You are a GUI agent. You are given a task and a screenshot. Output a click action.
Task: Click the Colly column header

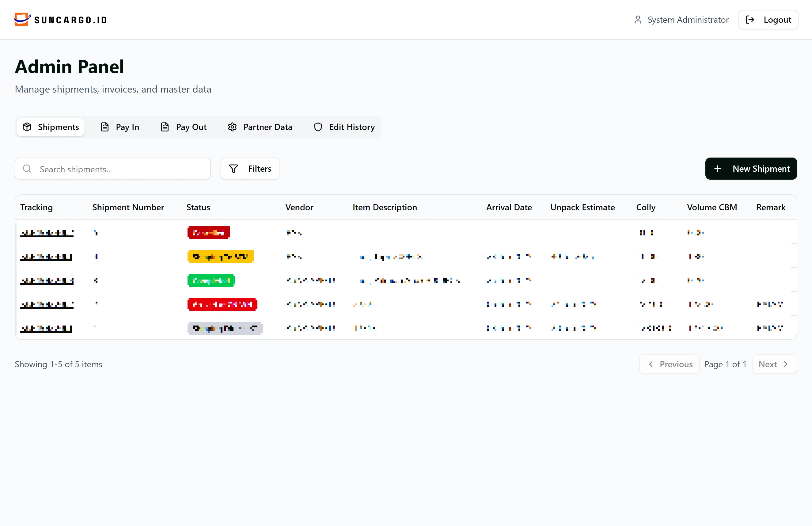pyautogui.click(x=646, y=207)
